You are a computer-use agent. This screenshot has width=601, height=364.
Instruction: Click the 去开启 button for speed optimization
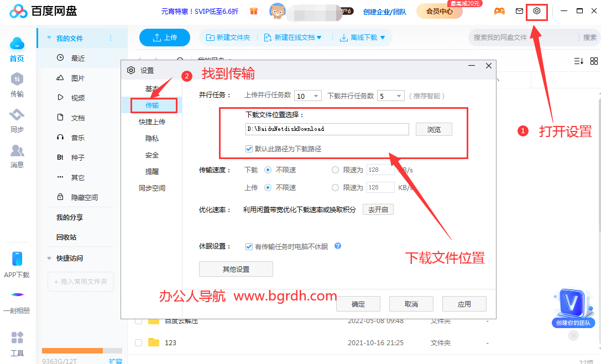378,209
